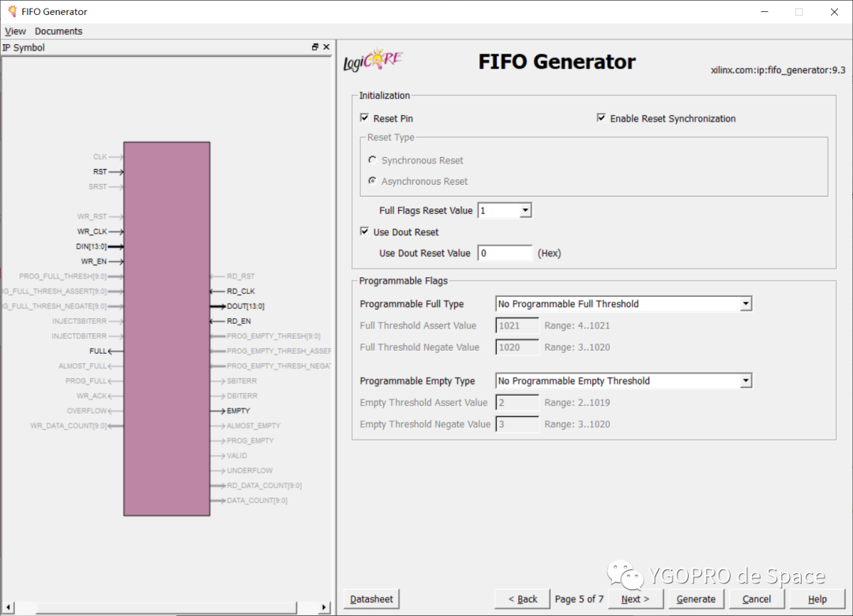Viewport: 853px width, 616px height.
Task: Click the Range: 4..1021 text
Action: [x=577, y=325]
